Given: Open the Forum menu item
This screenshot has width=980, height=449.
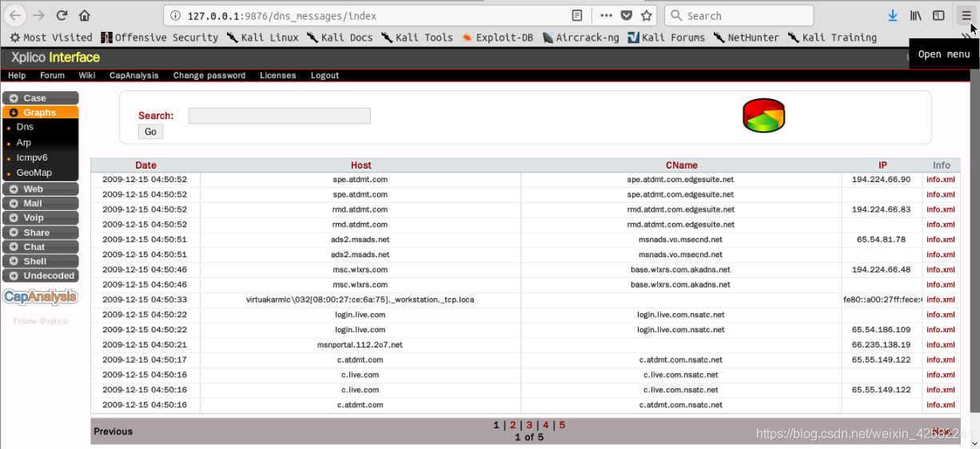Looking at the screenshot, I should [x=53, y=75].
